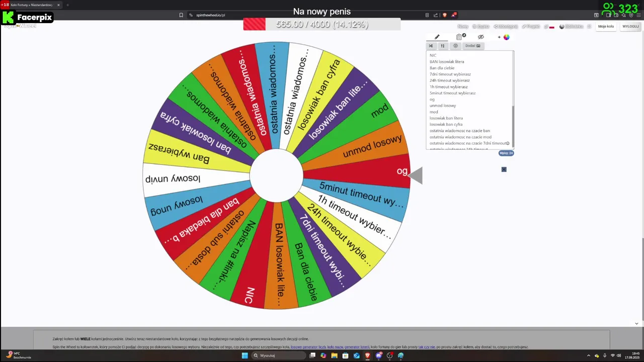Open the color wheel palette picker
Viewport: 644px width, 362px height.
click(506, 37)
